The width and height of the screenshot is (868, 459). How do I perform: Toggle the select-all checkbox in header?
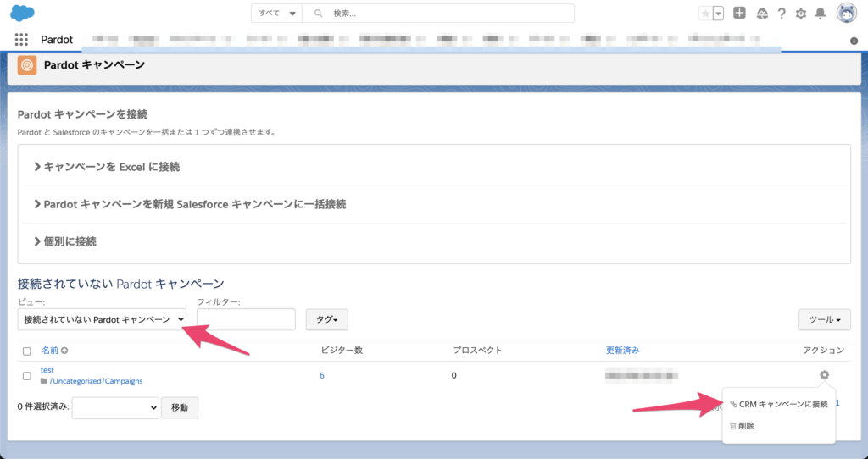[26, 351]
